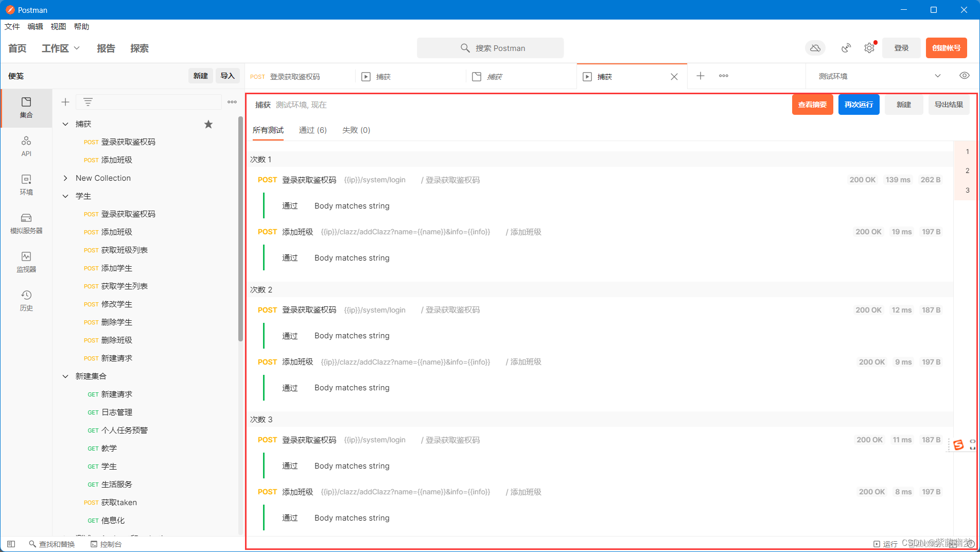Open the 文件 menu
The width and height of the screenshot is (980, 552).
(x=12, y=26)
